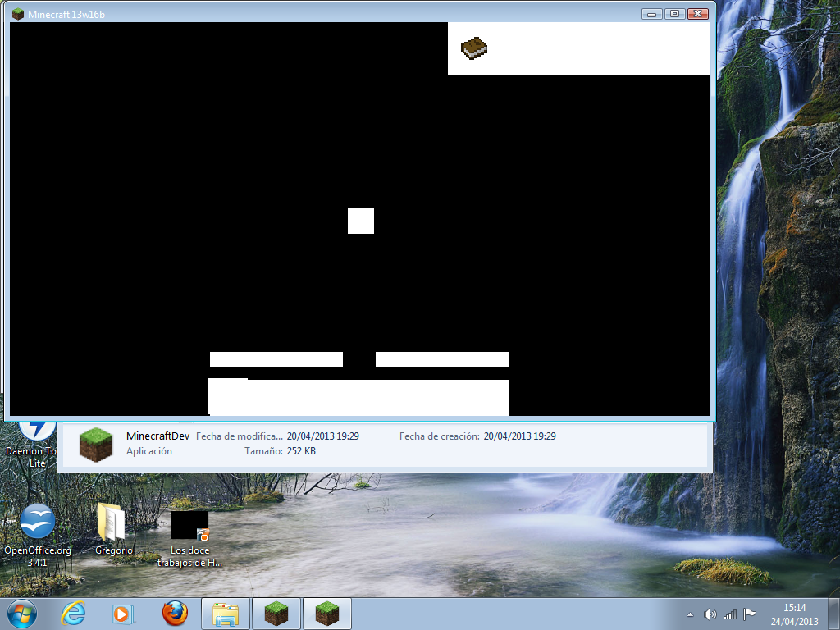Select the Gregorio folder on desktop
Screen dimensions: 840x630
coord(113,529)
